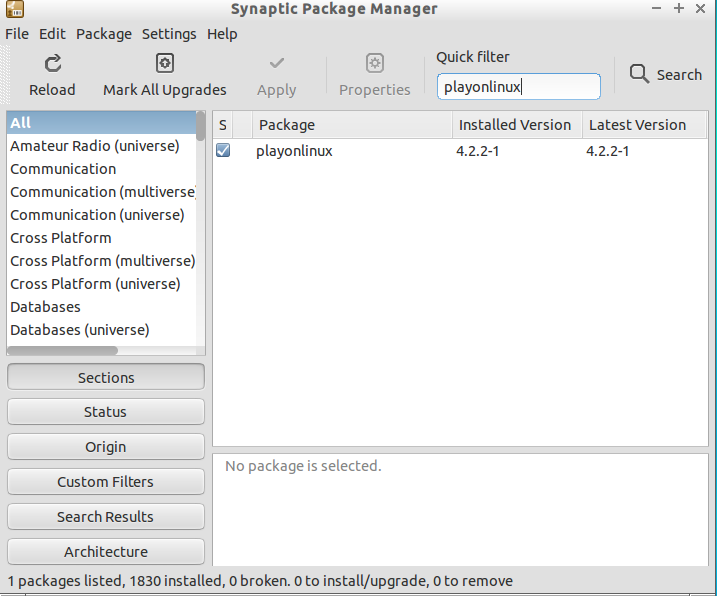
Task: Click the 'No package is selected.' text
Action: point(303,466)
